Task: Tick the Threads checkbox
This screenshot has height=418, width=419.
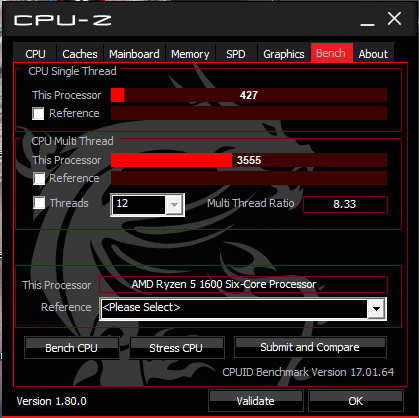Action: coord(39,203)
